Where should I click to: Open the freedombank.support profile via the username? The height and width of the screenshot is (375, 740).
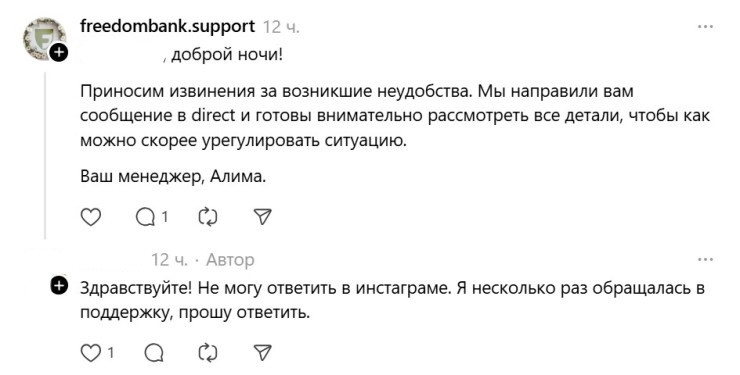[x=168, y=26]
